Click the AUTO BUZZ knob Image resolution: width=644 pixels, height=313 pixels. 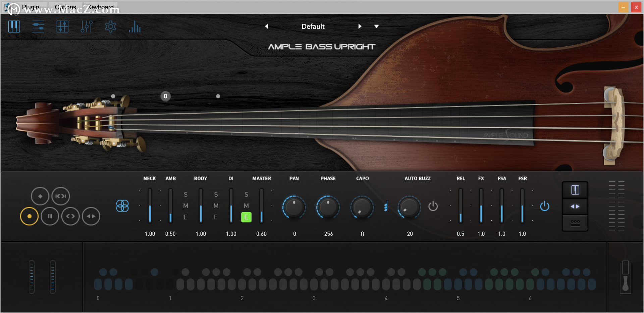409,207
